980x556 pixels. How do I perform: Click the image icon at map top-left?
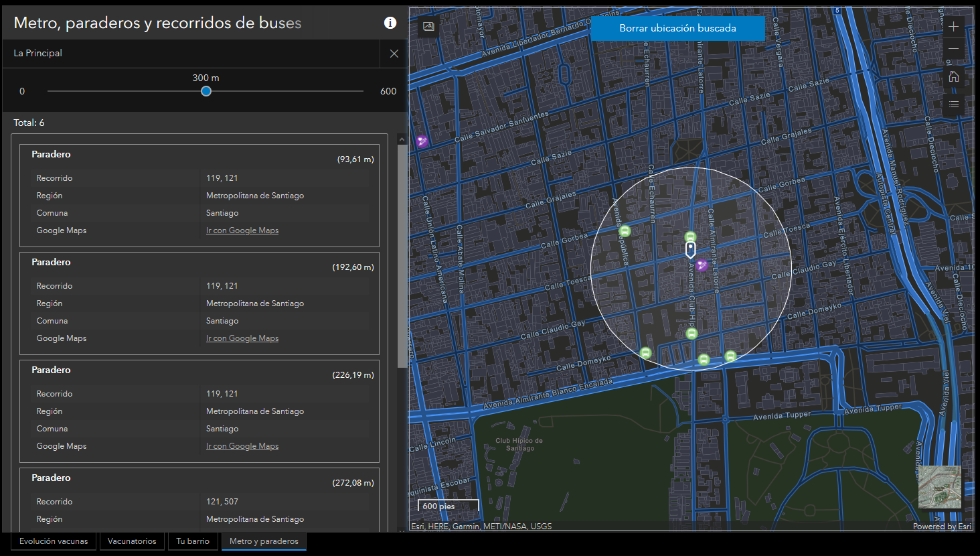pos(428,27)
